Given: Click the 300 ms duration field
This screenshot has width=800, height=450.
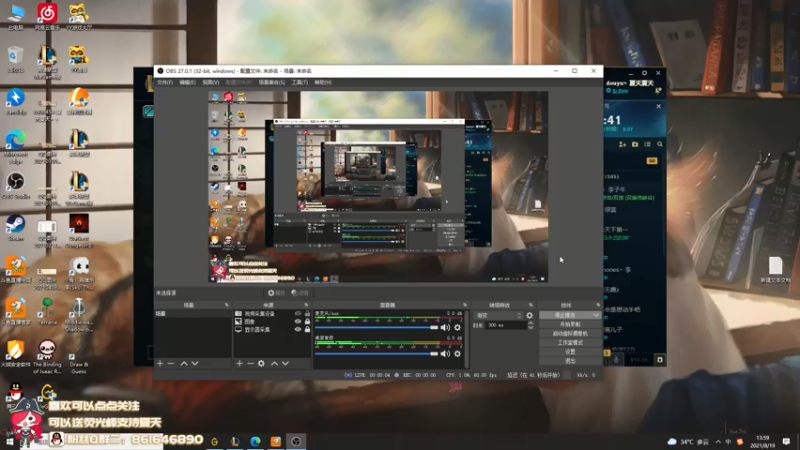Looking at the screenshot, I should pos(505,325).
